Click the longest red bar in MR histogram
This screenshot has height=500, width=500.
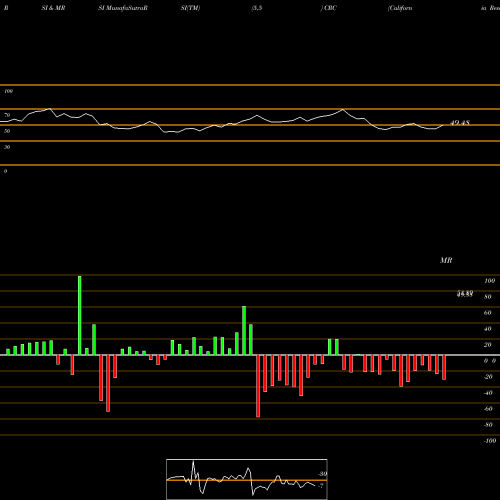(x=258, y=386)
